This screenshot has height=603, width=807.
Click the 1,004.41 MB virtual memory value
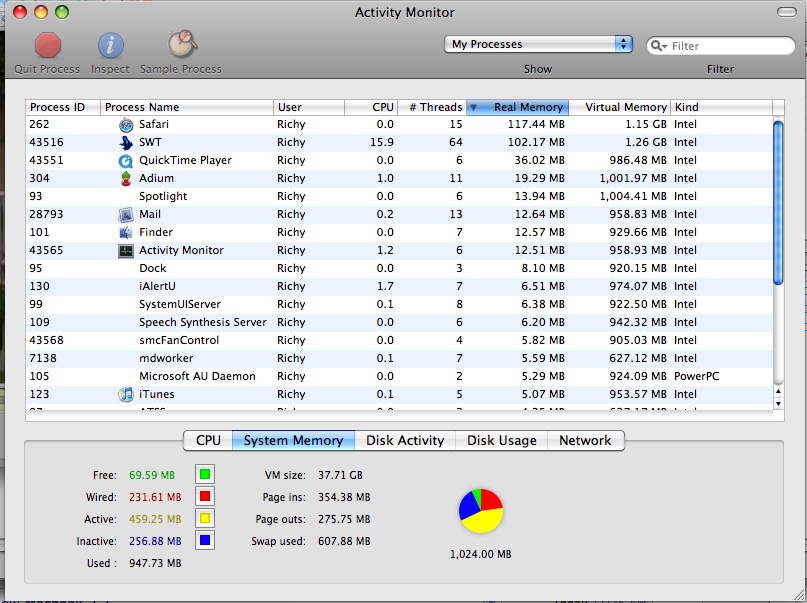[x=633, y=197]
